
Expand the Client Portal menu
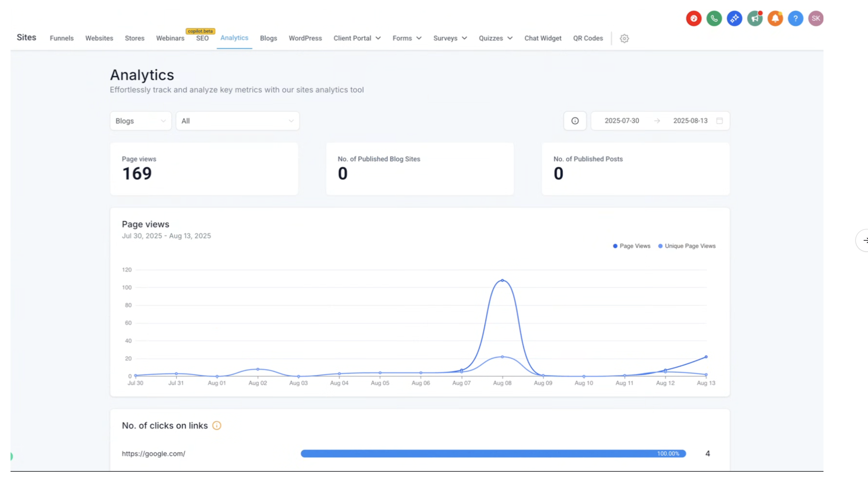tap(357, 38)
